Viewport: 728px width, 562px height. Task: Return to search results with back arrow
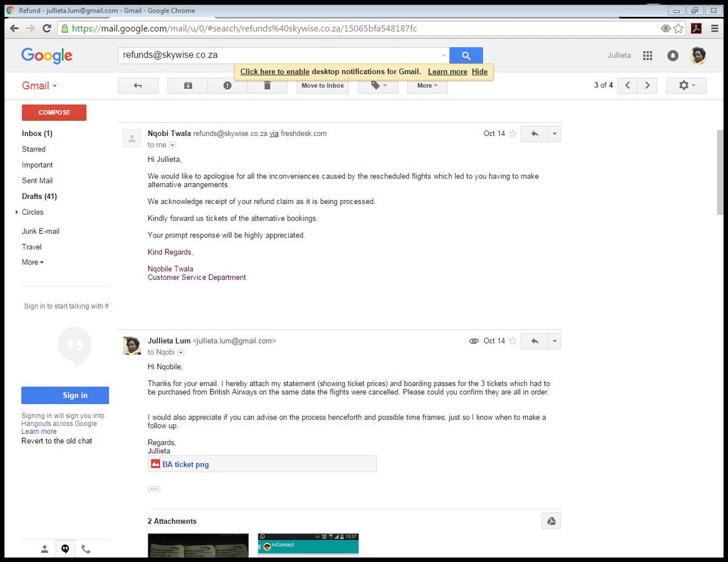[138, 86]
